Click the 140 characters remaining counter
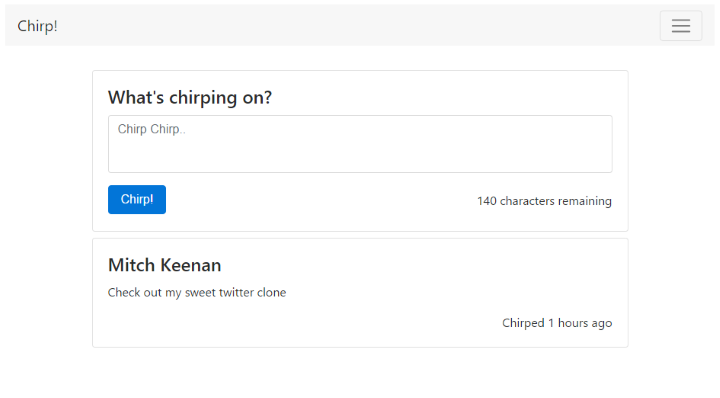 click(544, 201)
